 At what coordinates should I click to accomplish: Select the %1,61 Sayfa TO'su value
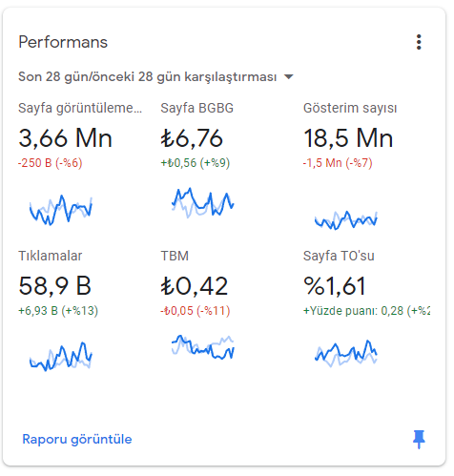(x=335, y=286)
